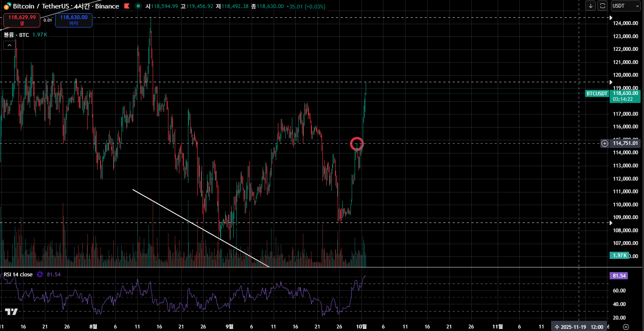The height and width of the screenshot is (331, 644).
Task: Click the TradingView logo
Action: click(x=11, y=312)
